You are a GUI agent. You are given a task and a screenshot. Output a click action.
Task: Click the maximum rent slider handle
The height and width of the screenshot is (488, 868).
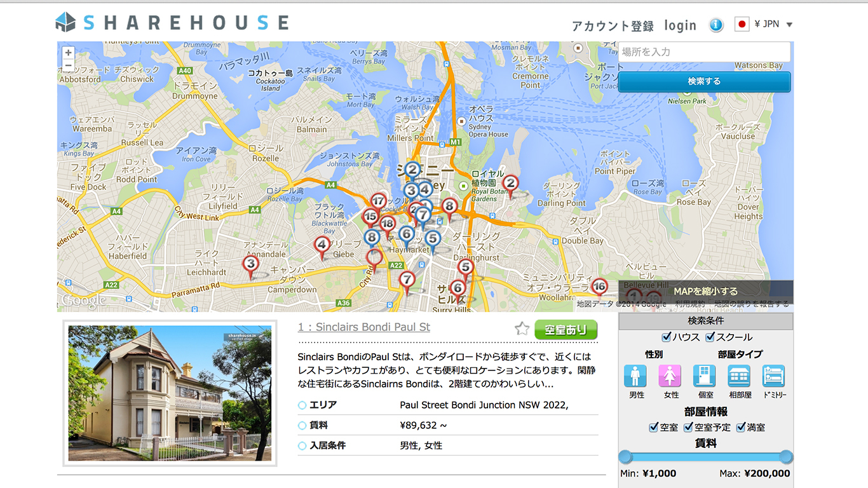[x=786, y=456]
